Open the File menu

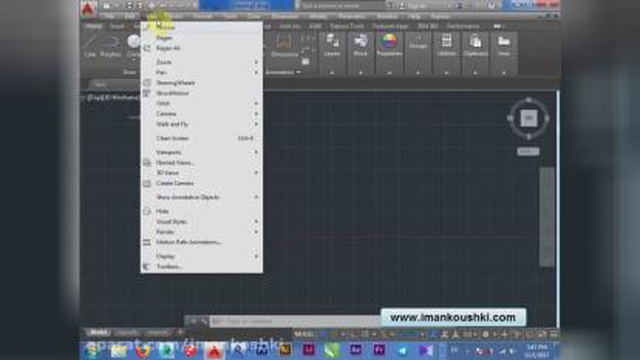(108, 16)
